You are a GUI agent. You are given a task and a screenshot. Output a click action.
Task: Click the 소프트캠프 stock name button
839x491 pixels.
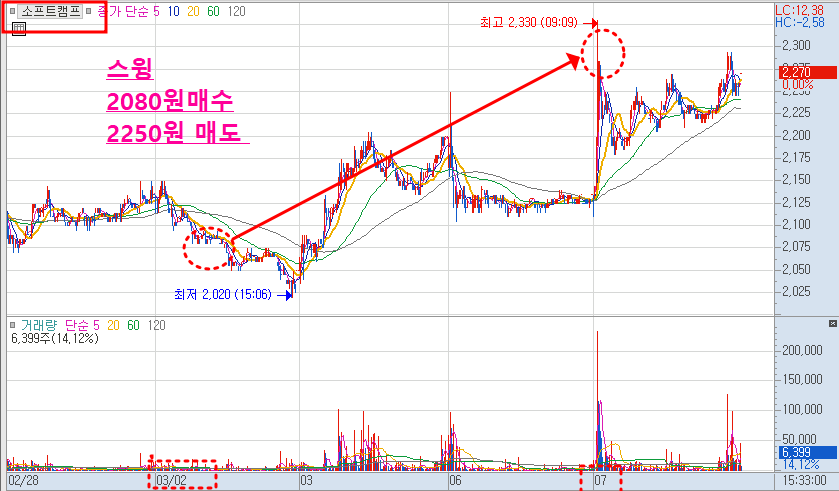coord(49,11)
